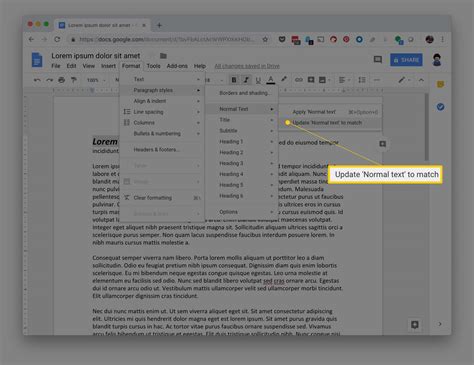Image resolution: width=474 pixels, height=365 pixels.
Task: Expand the side panel with the bottom-right arrow
Action: point(440,324)
